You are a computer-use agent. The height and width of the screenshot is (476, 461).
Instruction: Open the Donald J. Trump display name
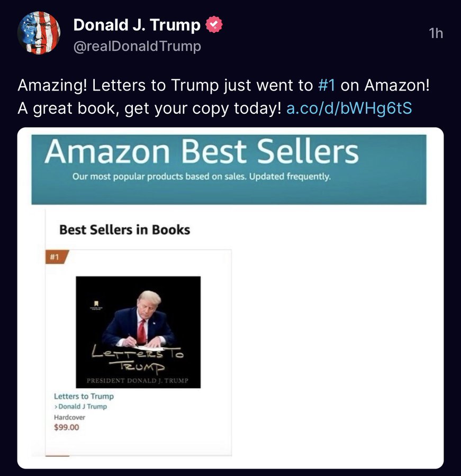pos(137,24)
